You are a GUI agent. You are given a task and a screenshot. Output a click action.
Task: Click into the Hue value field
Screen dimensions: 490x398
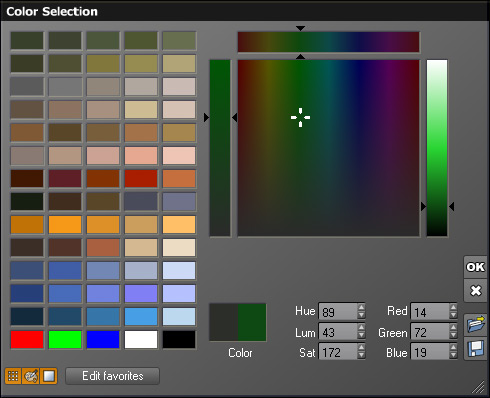(338, 312)
